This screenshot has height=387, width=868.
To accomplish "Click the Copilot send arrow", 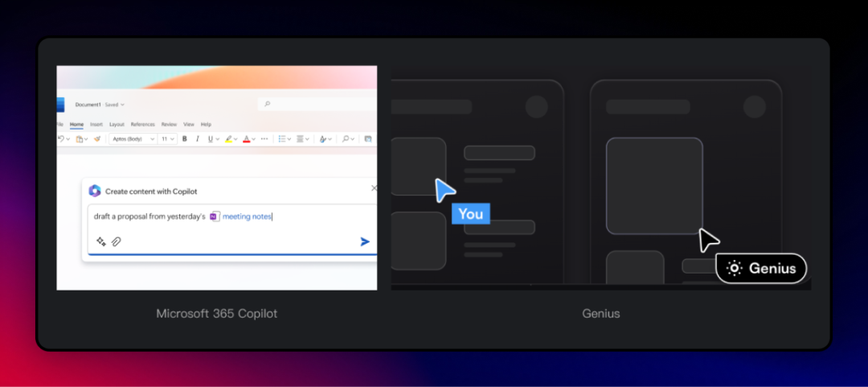I will (365, 241).
